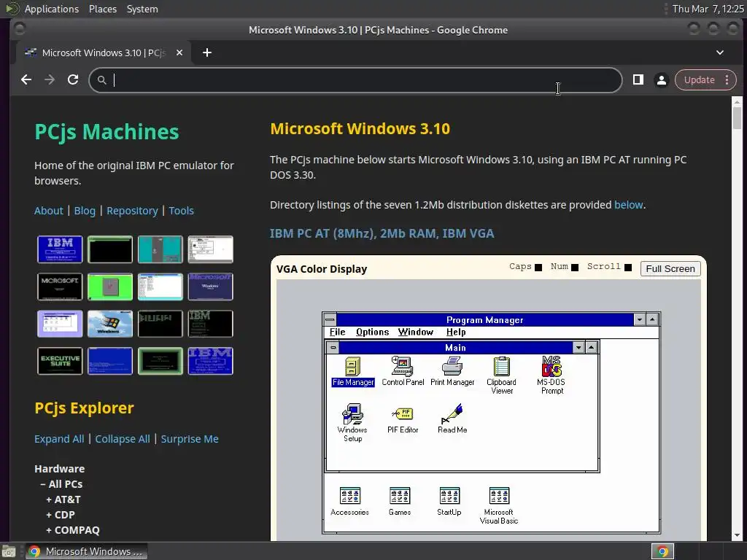Select the Read Me icon

click(x=452, y=419)
